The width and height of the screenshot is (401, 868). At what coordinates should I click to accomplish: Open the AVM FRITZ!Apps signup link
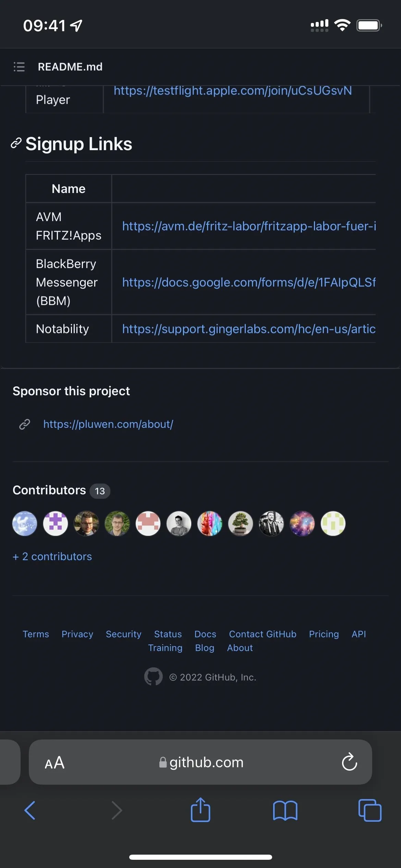point(249,226)
